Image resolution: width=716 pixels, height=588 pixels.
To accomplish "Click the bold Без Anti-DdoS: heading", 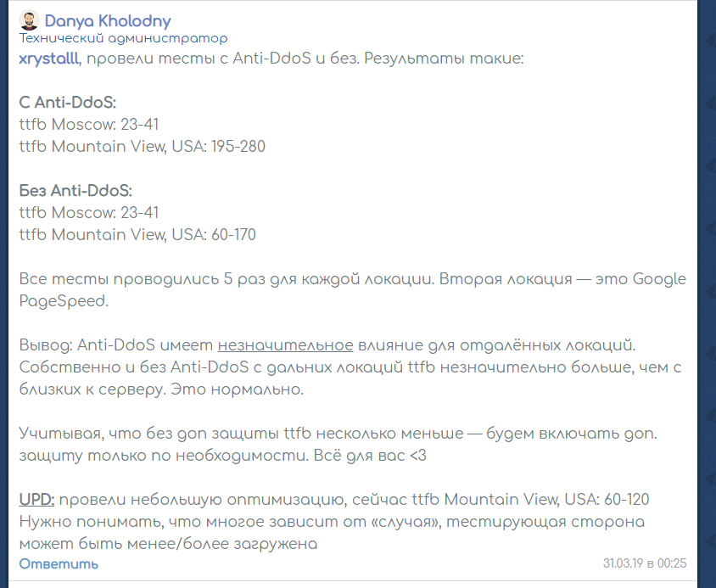I will (76, 191).
